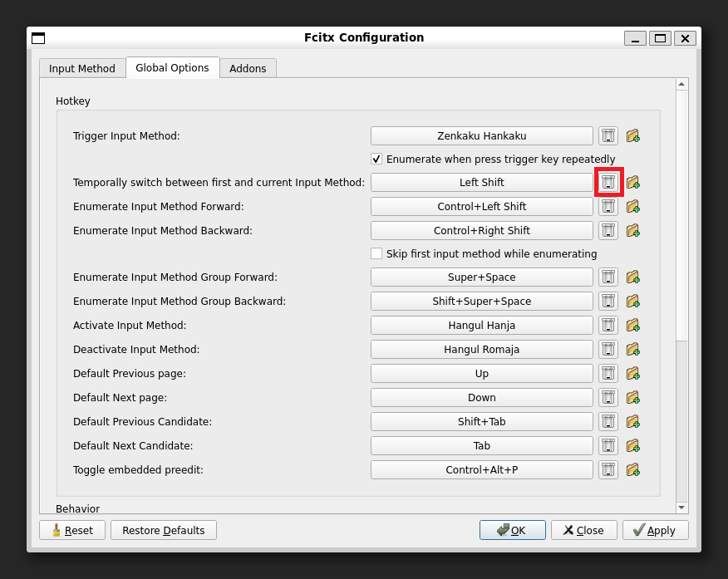Clear the Default Previous page hotkey

point(607,374)
